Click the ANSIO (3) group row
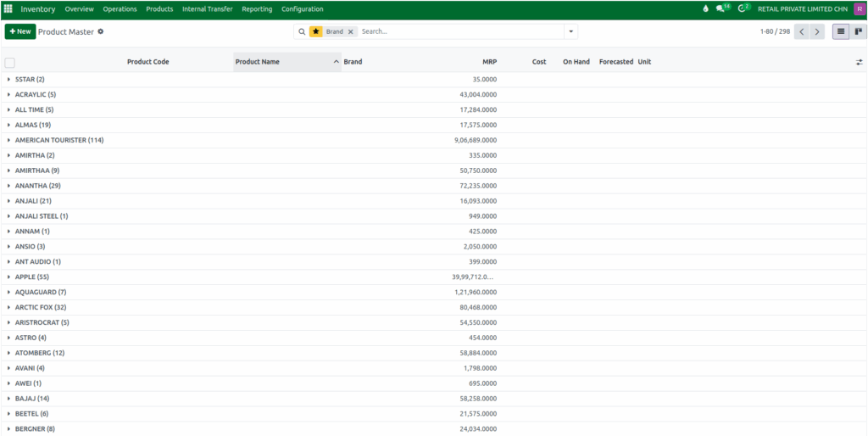The width and height of the screenshot is (868, 436). pos(434,247)
